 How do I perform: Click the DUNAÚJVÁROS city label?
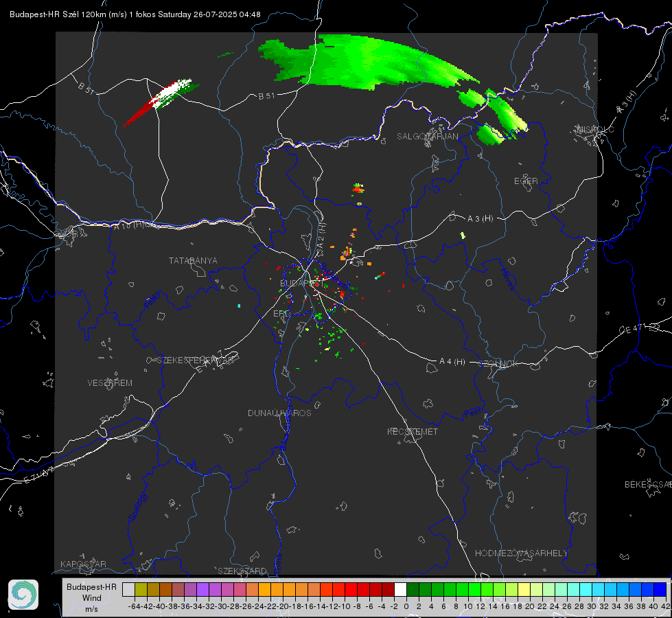(x=279, y=413)
